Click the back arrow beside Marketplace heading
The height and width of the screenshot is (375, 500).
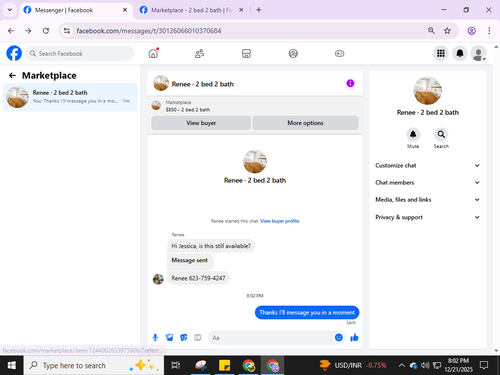point(12,76)
